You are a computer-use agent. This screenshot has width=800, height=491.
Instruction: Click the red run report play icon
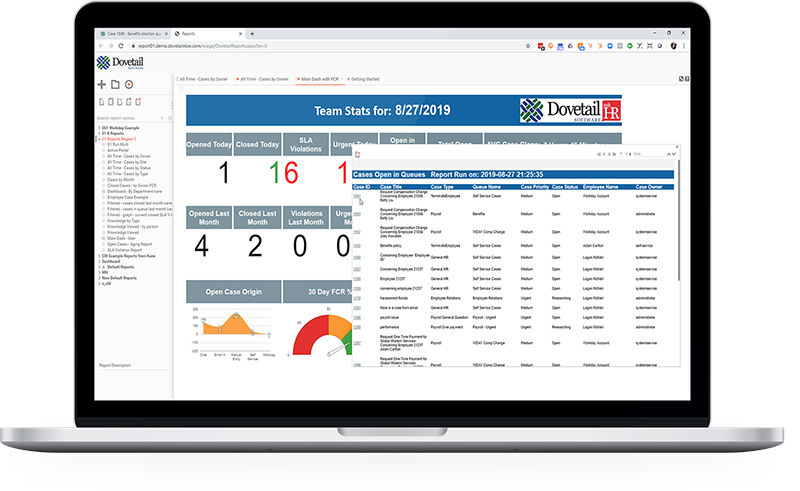click(129, 85)
